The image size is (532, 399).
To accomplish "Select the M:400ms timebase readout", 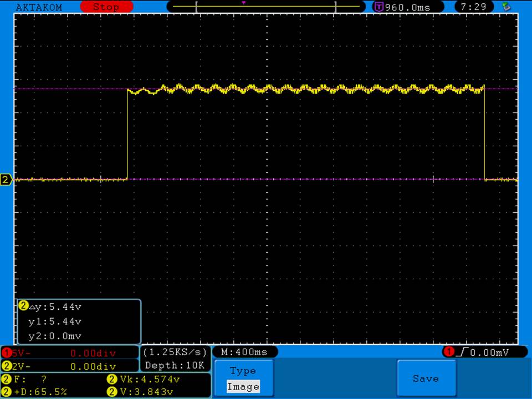I will pos(244,352).
